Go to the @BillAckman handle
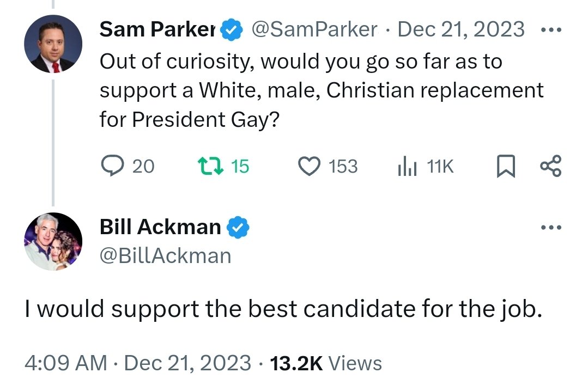Viewport: 588px width, 391px height. point(165,255)
